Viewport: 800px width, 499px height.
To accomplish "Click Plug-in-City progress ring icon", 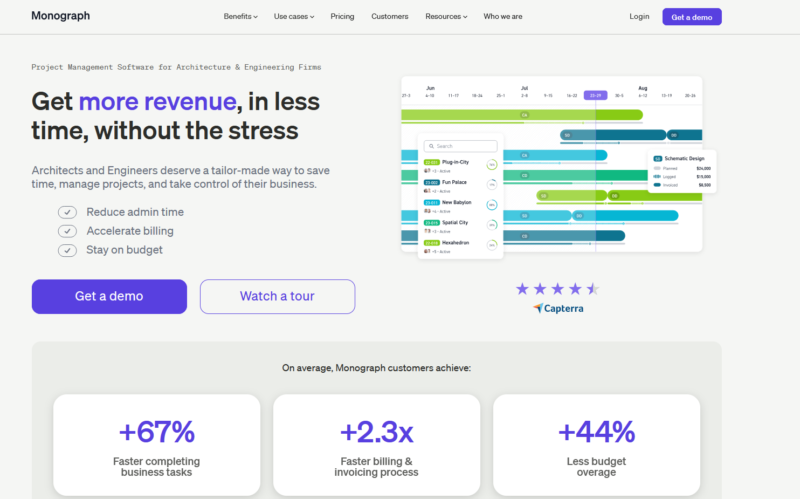I will [492, 164].
